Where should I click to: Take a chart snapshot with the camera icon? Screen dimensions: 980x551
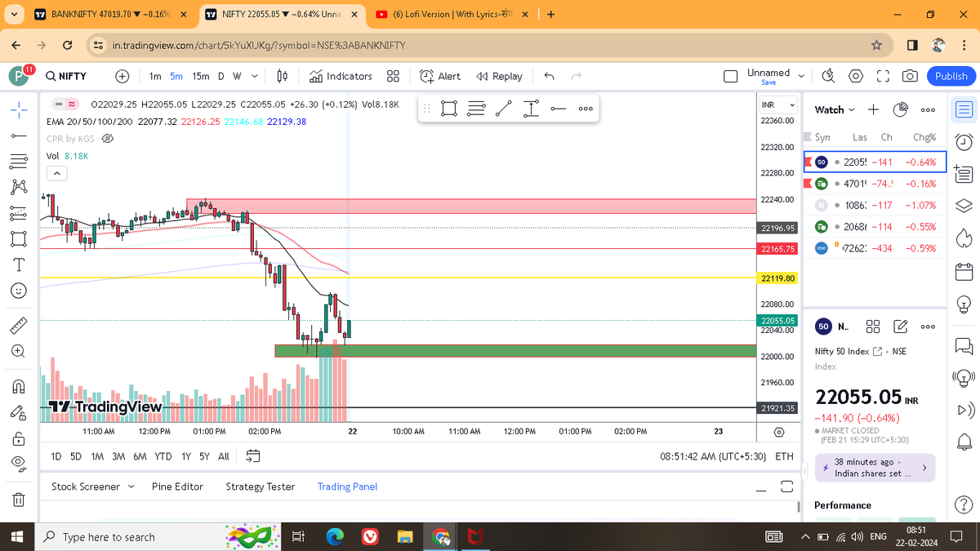coord(910,76)
